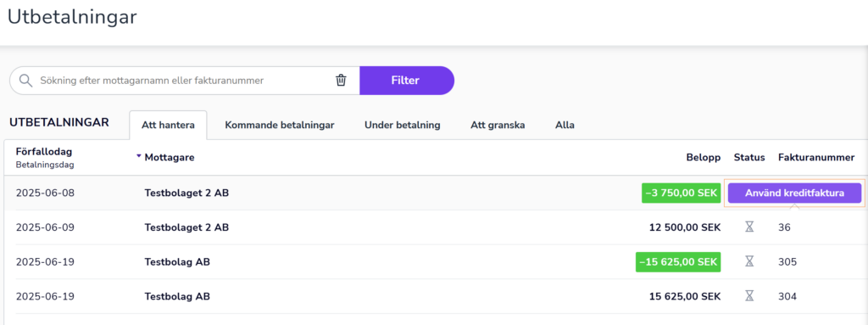Click hourglass status icon for invoice 36
The image size is (868, 325).
(749, 227)
